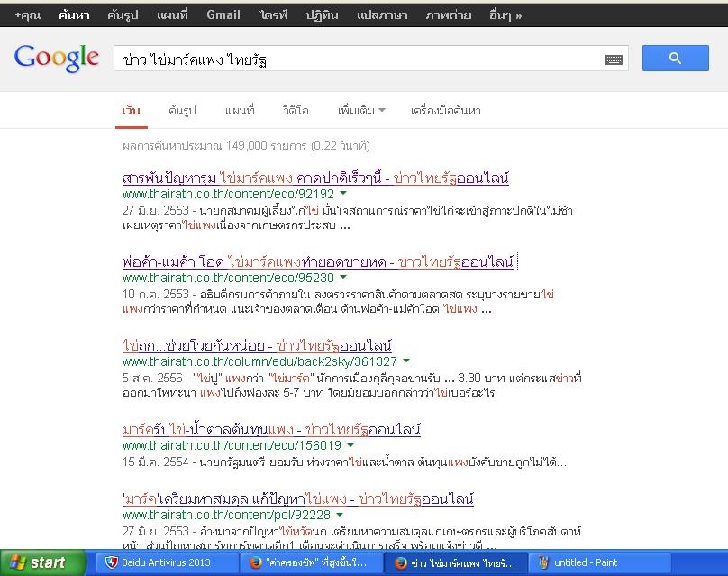Switch to the แผนที่ tab below search box
728x576 pixels.
pos(240,111)
